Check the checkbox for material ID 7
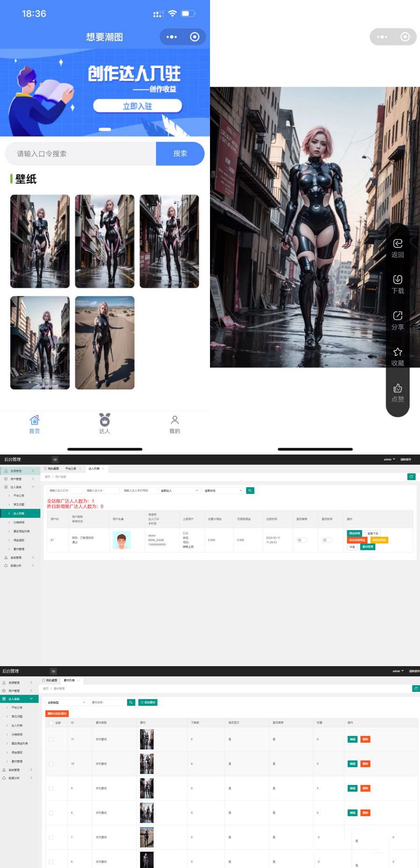This screenshot has width=420, height=868. pyautogui.click(x=51, y=837)
